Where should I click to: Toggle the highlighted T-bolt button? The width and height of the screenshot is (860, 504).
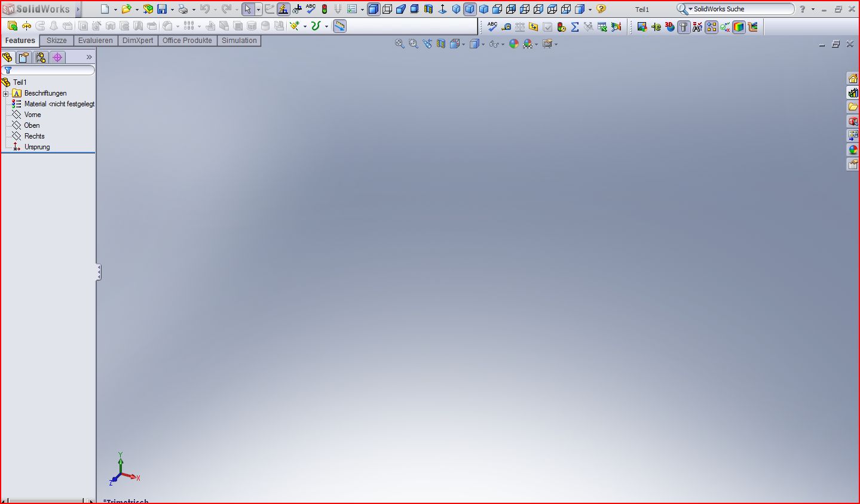tap(684, 27)
